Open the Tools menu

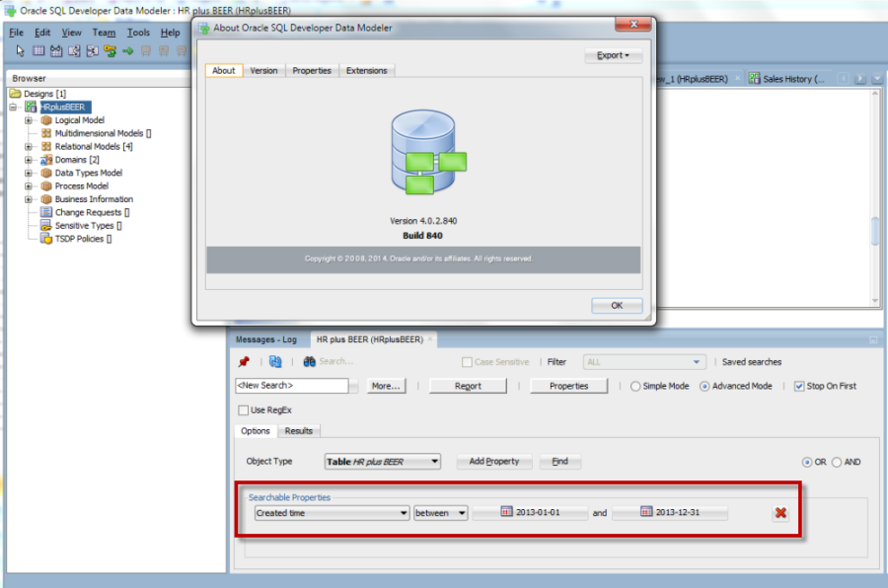[138, 33]
